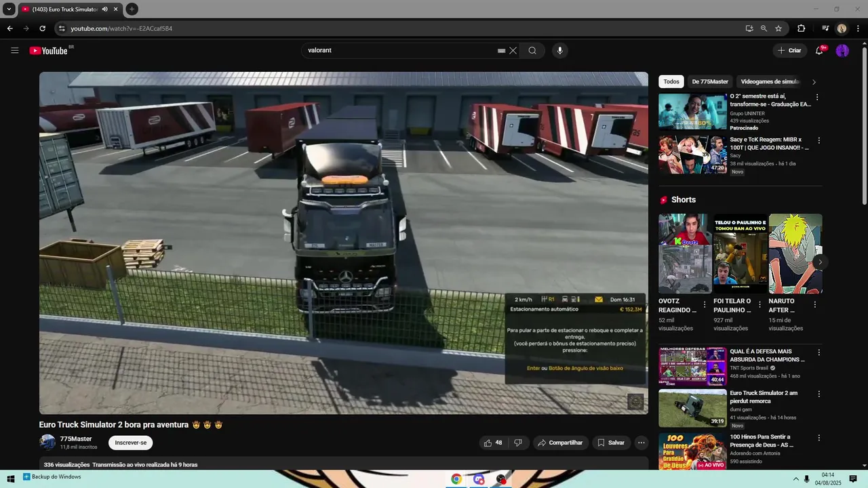The width and height of the screenshot is (868, 488).
Task: Select the Todos filter chip
Action: click(x=671, y=81)
